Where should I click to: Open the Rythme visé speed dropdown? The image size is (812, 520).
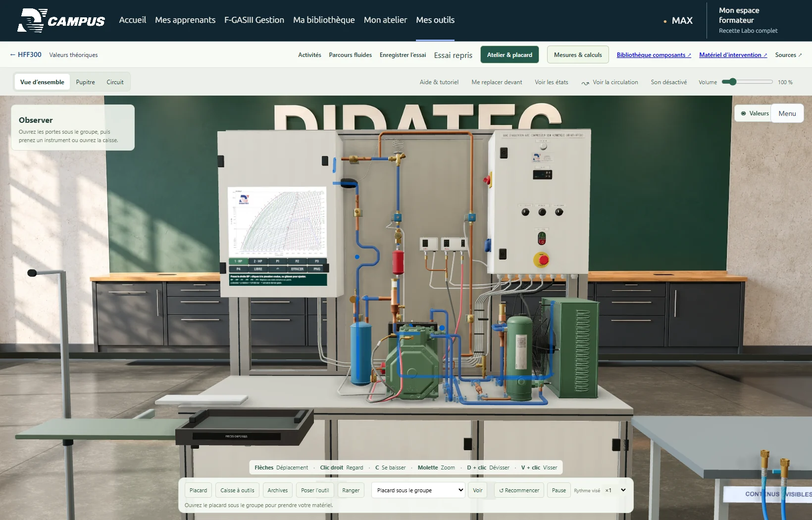pos(615,490)
